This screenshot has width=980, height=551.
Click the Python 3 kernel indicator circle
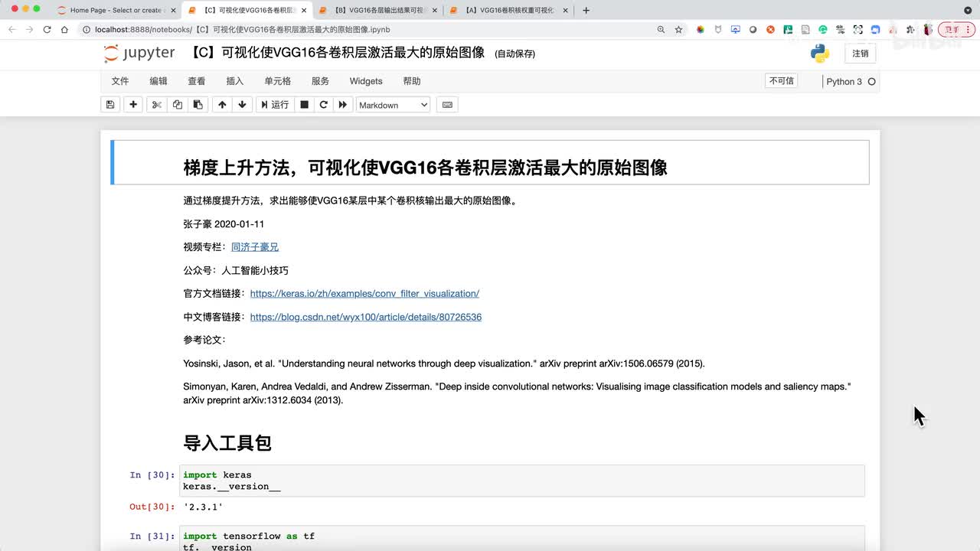click(871, 81)
